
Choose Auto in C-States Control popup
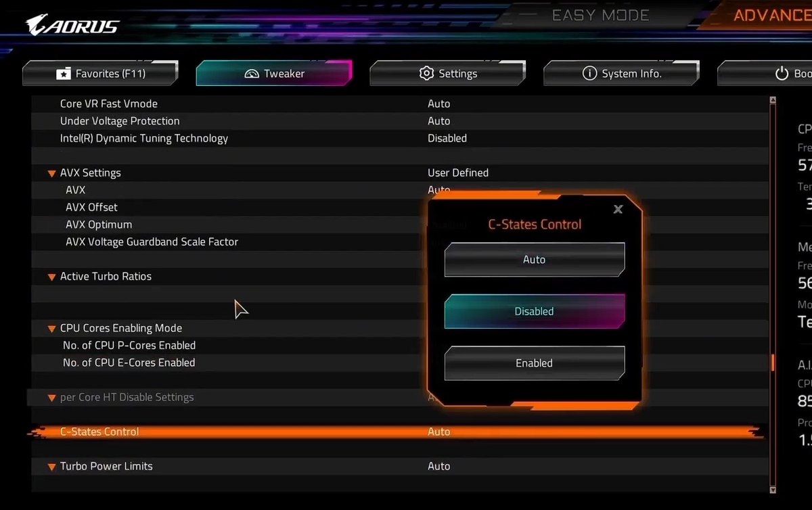[534, 260]
